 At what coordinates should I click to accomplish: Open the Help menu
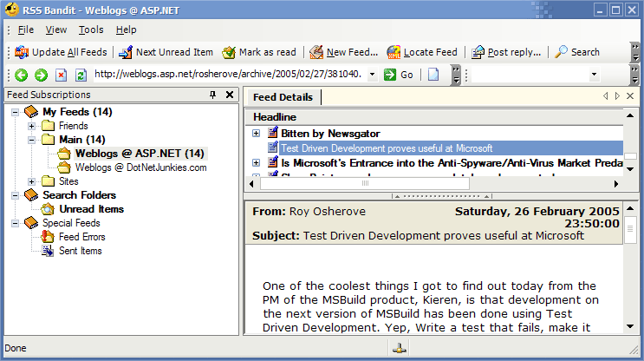pyautogui.click(x=126, y=30)
